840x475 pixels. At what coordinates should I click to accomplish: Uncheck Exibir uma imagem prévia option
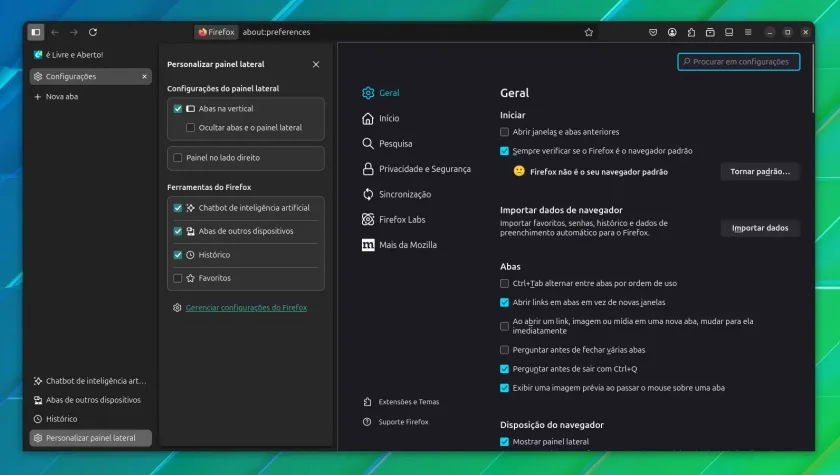point(504,388)
